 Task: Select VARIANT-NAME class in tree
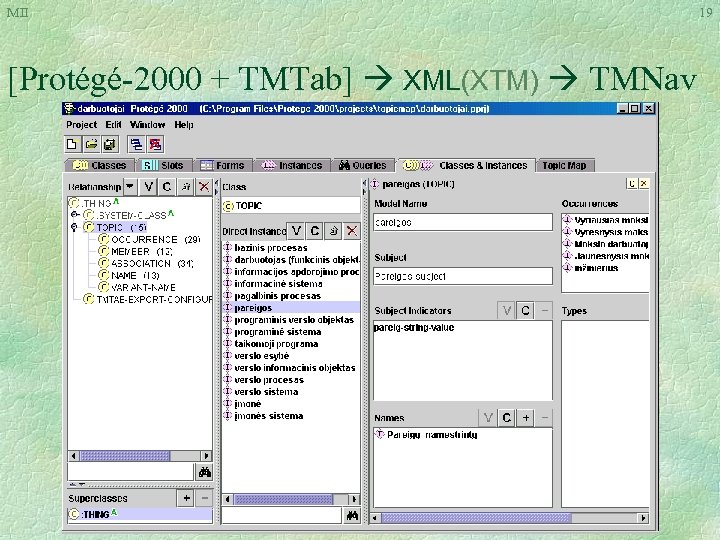[137, 287]
